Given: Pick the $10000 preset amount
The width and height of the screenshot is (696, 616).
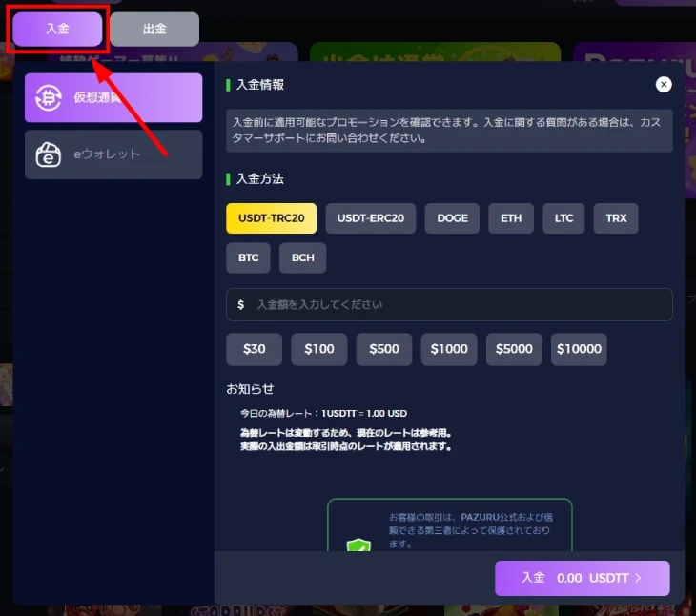Looking at the screenshot, I should (579, 349).
